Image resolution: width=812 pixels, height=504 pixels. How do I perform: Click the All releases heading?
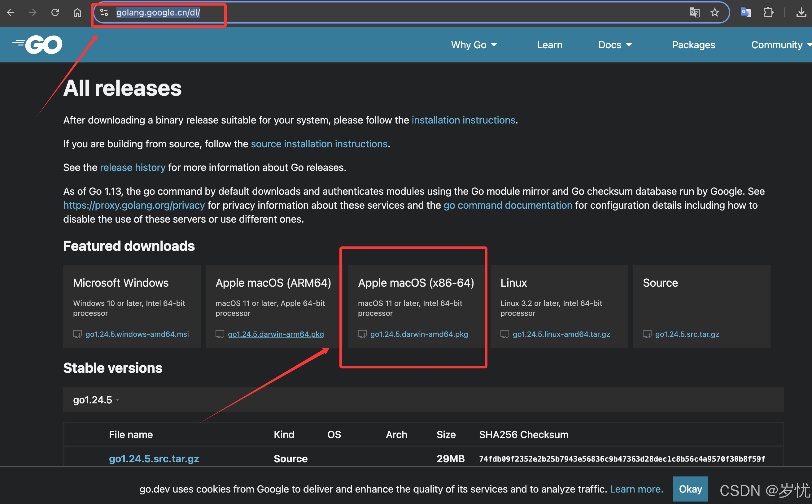click(122, 88)
